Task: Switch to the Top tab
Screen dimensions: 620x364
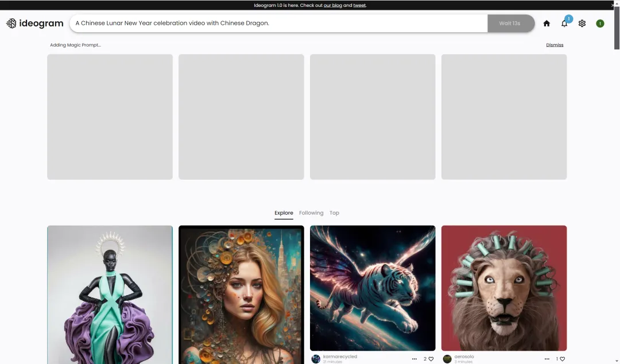Action: click(x=334, y=213)
